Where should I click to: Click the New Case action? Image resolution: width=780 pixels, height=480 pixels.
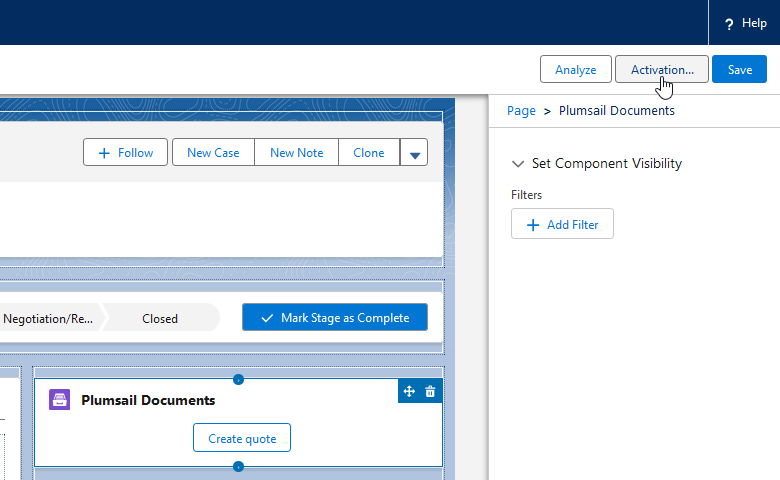[x=213, y=152]
